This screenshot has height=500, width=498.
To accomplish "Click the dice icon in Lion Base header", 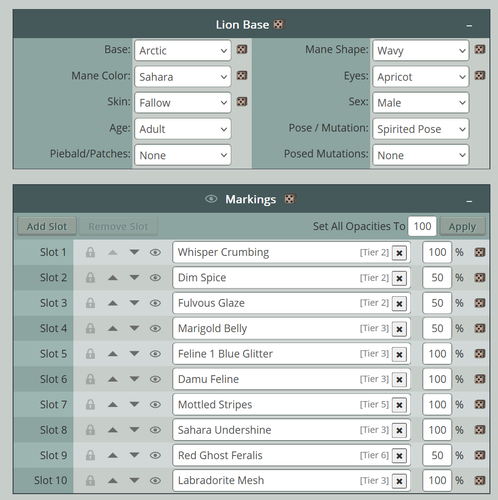I will (279, 24).
